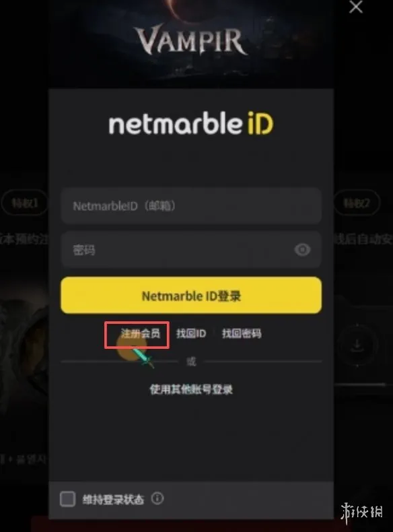Open the 找回ID link
The image size is (393, 532).
[x=191, y=333]
